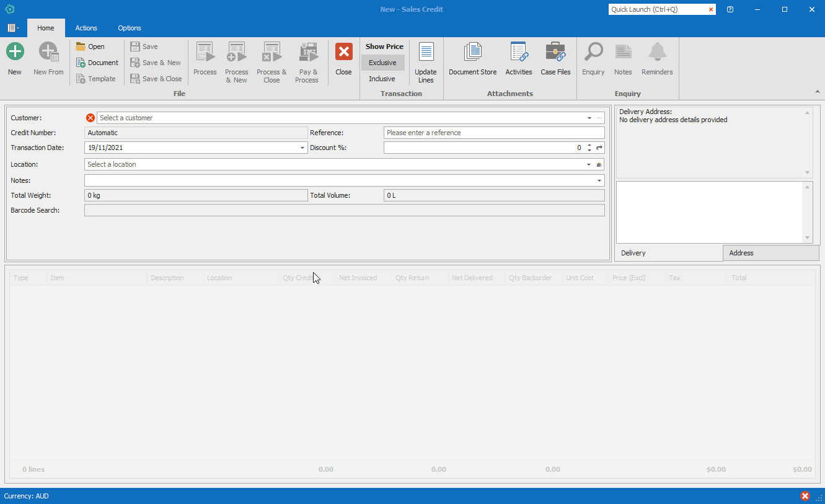Select Inclusive show price option

(382, 79)
